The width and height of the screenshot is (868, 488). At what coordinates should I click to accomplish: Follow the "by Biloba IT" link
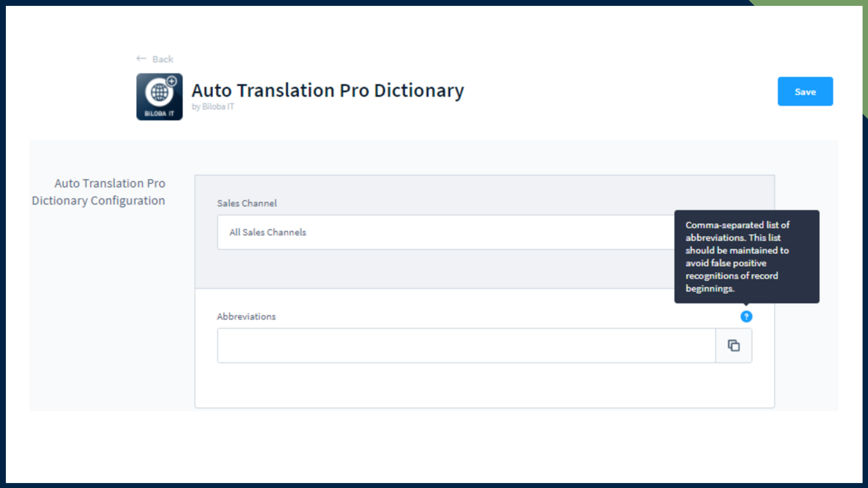coord(213,107)
